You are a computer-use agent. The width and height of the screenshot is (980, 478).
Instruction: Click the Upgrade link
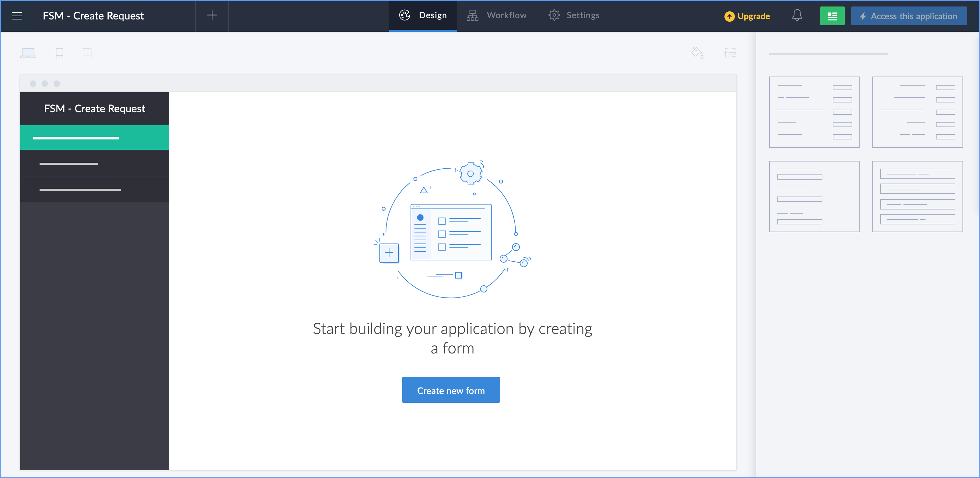[x=747, y=16]
